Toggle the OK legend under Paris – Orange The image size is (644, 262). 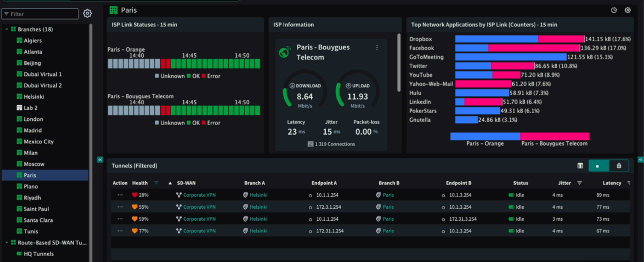click(193, 76)
